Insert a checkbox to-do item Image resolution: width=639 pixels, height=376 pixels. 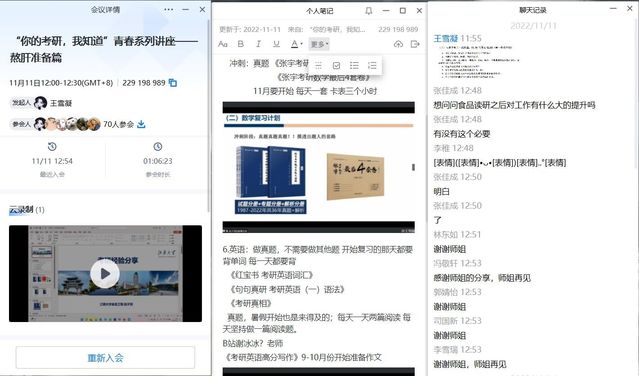(336, 66)
